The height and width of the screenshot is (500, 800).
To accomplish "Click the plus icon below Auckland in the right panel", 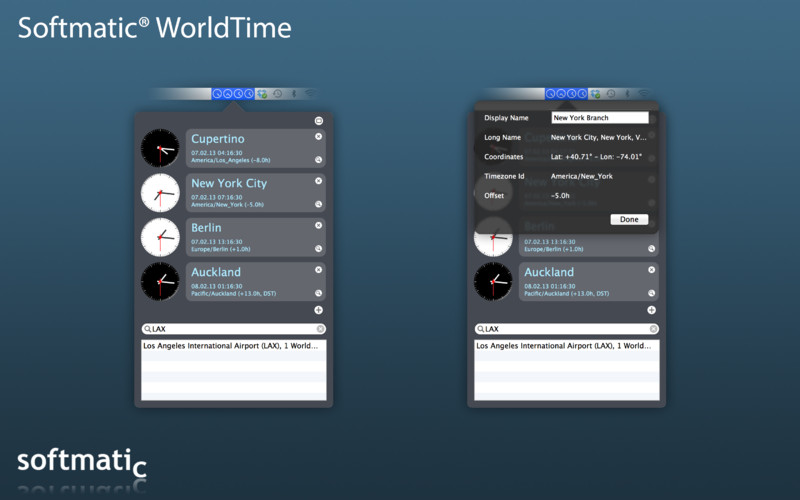I will pos(652,310).
